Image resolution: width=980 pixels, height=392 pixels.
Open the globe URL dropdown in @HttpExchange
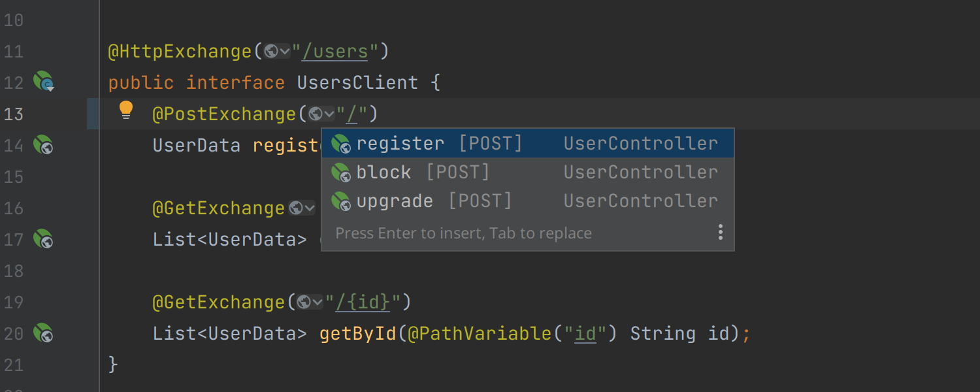click(277, 51)
